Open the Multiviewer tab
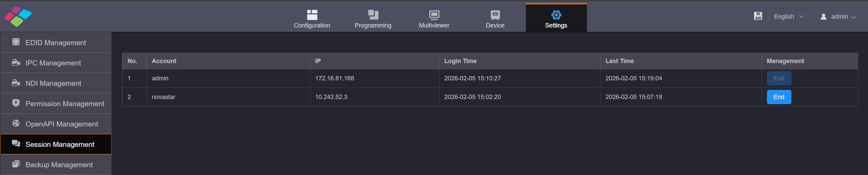This screenshot has height=175, width=868. point(434,19)
